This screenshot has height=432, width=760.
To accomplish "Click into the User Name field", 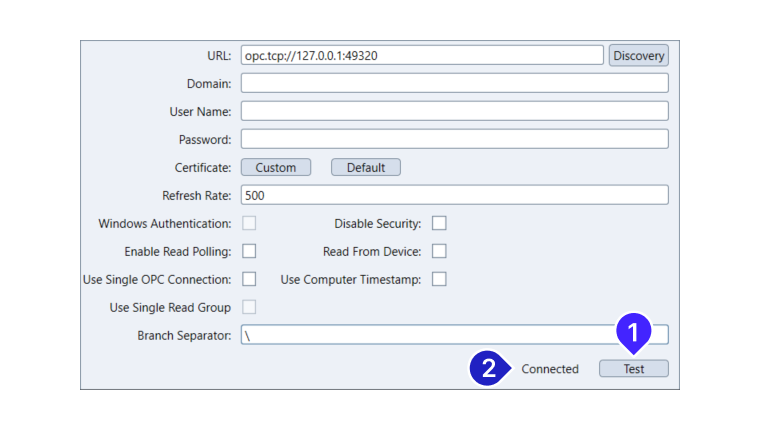I will (454, 111).
